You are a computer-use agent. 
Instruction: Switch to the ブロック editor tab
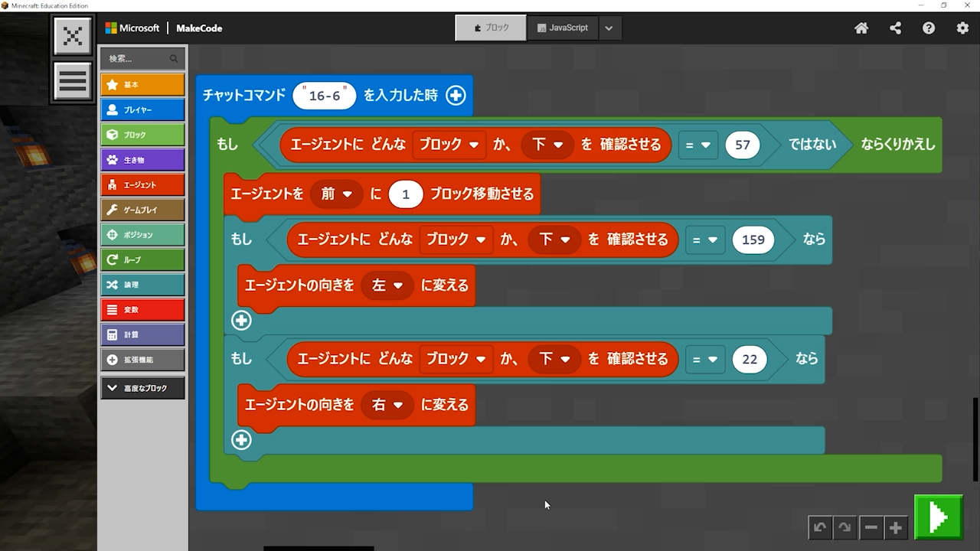[x=491, y=28]
